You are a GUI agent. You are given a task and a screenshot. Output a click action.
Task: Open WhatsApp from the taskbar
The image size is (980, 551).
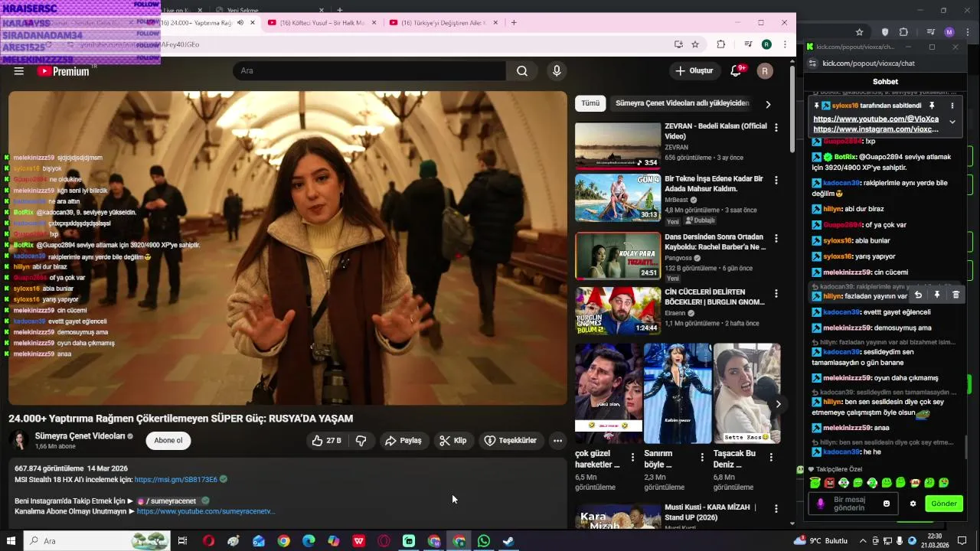483,541
